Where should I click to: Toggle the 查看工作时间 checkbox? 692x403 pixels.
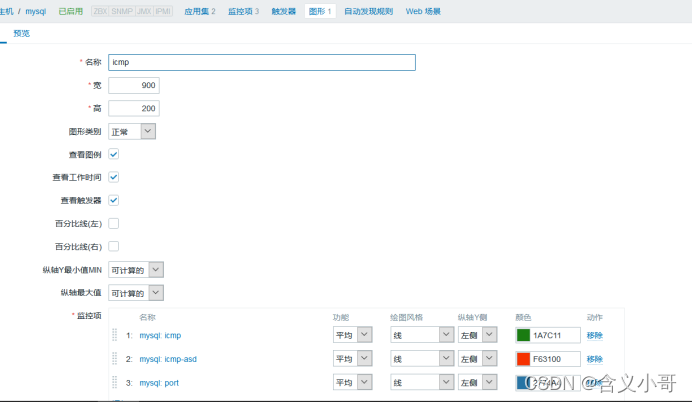tap(113, 177)
